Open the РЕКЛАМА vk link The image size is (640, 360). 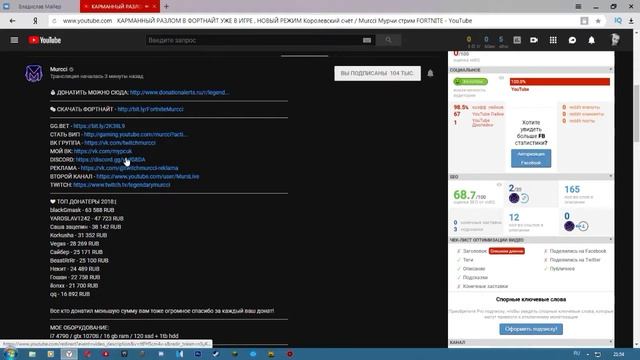click(x=129, y=168)
